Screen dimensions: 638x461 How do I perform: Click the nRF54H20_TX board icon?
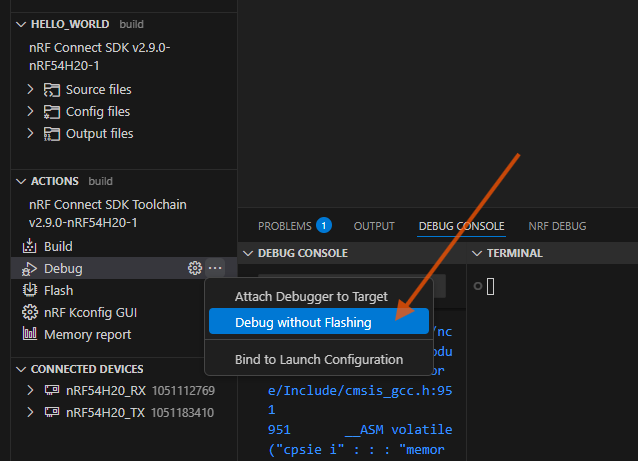(x=52, y=412)
